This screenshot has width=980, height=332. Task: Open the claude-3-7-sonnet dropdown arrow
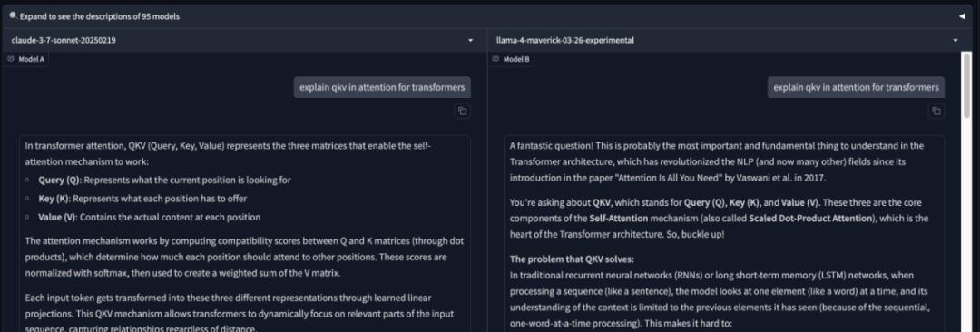[x=471, y=40]
